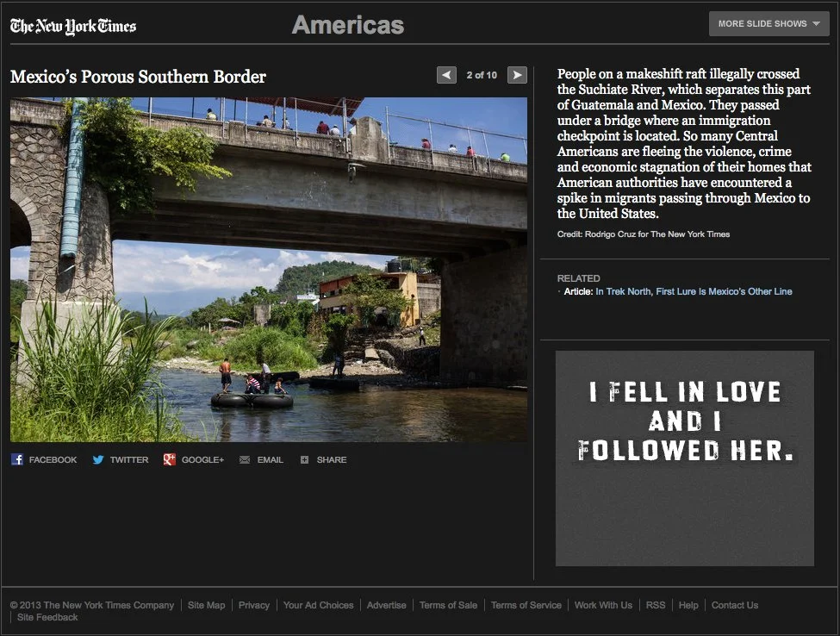Share the photo on Twitter
840x636 pixels.
tap(119, 459)
